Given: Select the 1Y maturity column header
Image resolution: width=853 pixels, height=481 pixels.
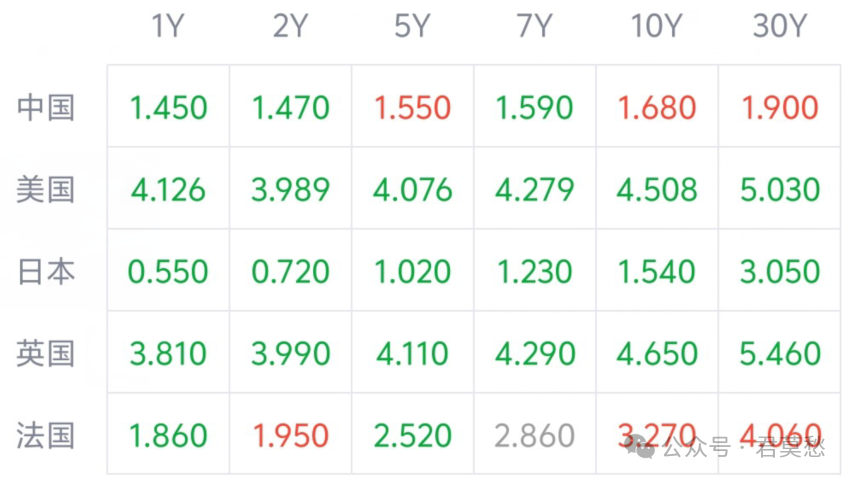Looking at the screenshot, I should point(168,27).
